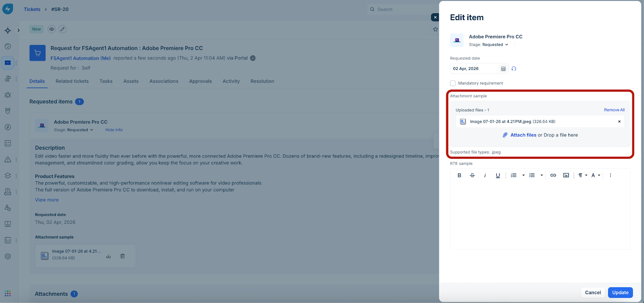Open text color dropdown in editor
644x303 pixels.
596,175
